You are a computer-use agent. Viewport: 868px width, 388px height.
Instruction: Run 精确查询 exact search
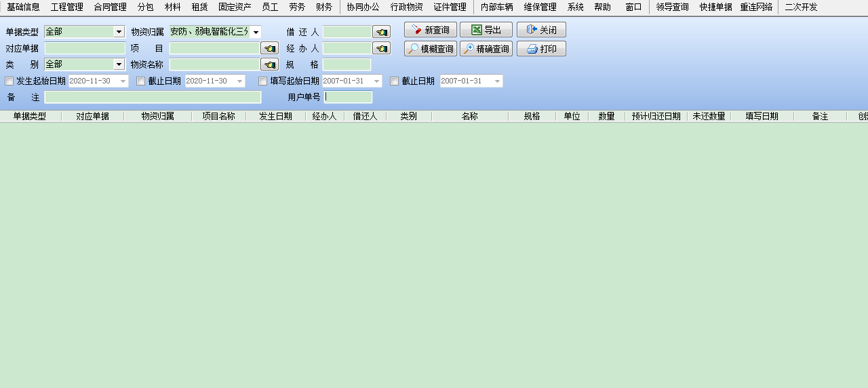486,49
